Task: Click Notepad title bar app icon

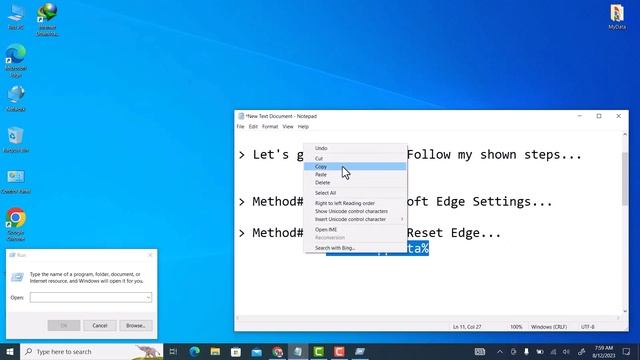Action: 241,116
